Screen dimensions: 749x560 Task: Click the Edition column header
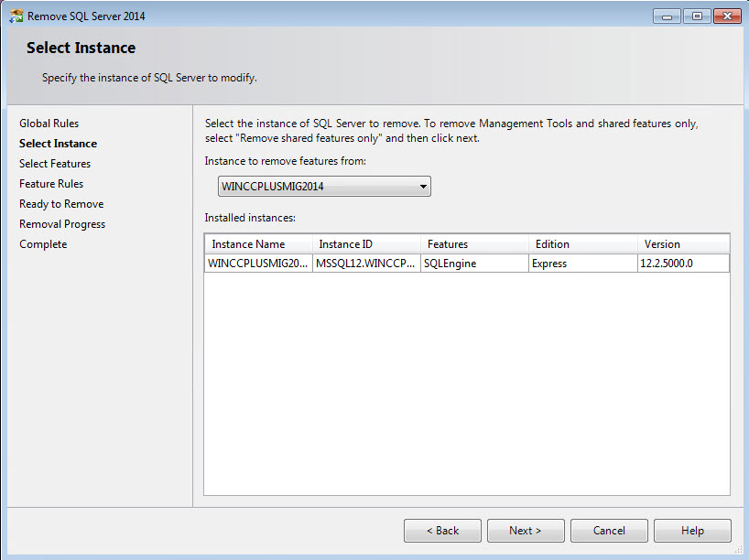[583, 244]
